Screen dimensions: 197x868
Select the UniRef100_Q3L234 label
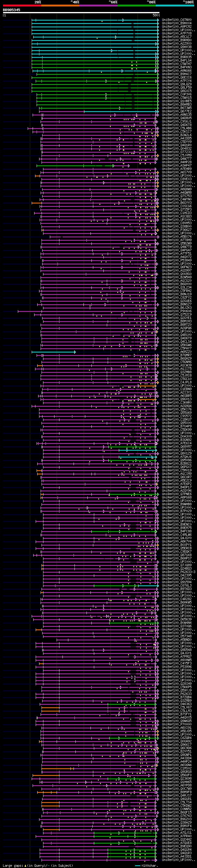177,287
